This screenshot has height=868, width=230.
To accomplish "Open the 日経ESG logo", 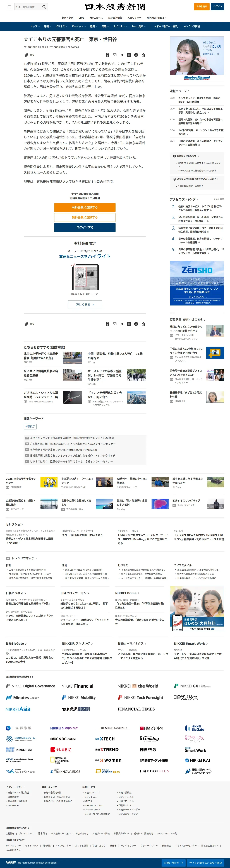I will (x=148, y=750).
